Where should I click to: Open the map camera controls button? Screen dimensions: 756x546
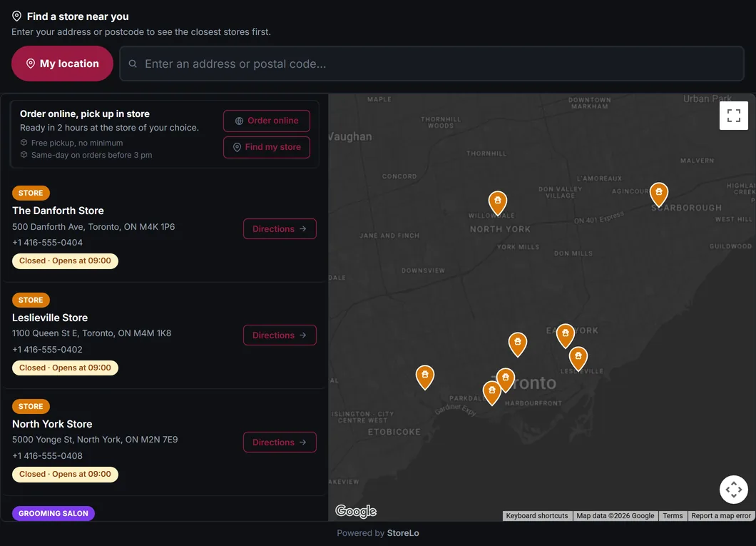pos(733,490)
